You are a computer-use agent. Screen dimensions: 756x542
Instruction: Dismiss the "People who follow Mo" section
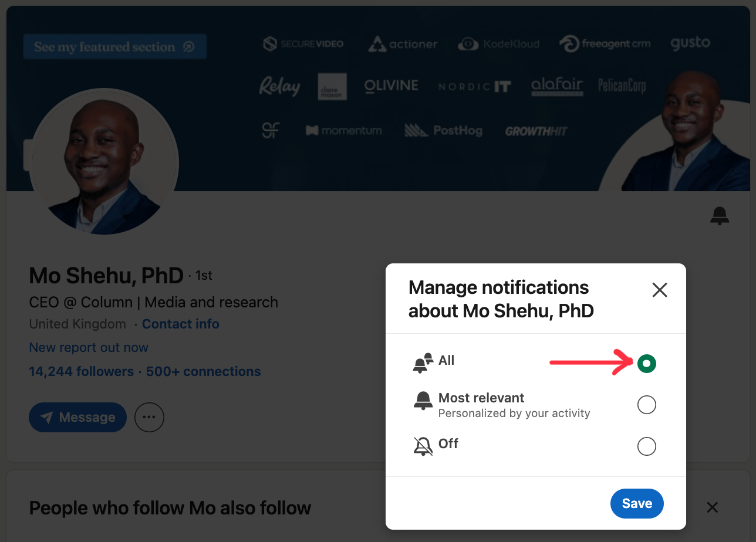click(712, 507)
